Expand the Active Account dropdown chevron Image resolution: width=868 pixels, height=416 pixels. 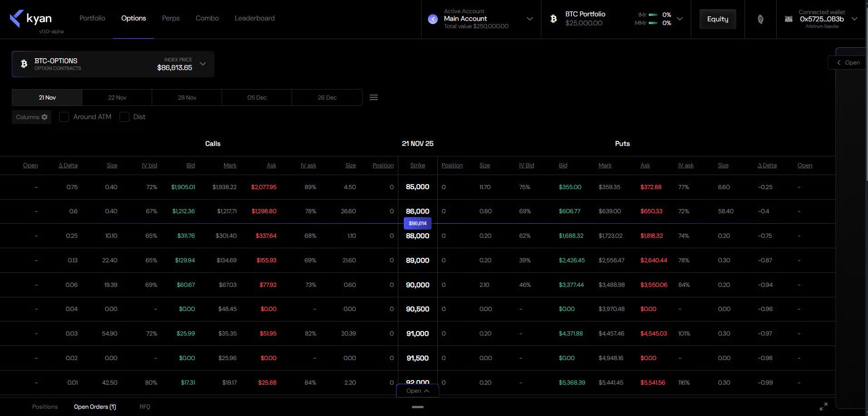(x=530, y=19)
